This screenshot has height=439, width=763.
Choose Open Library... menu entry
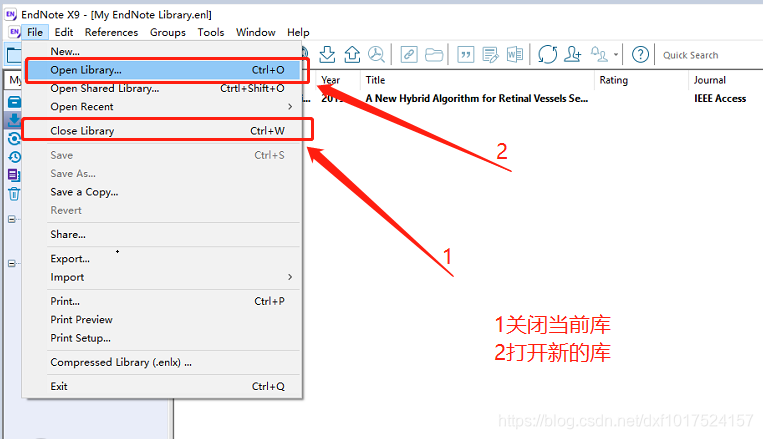(162, 70)
